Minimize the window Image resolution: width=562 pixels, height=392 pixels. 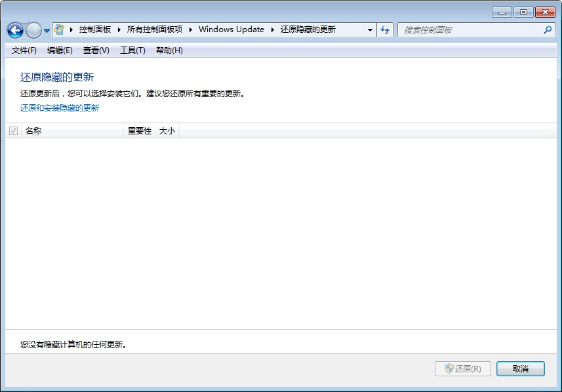502,12
